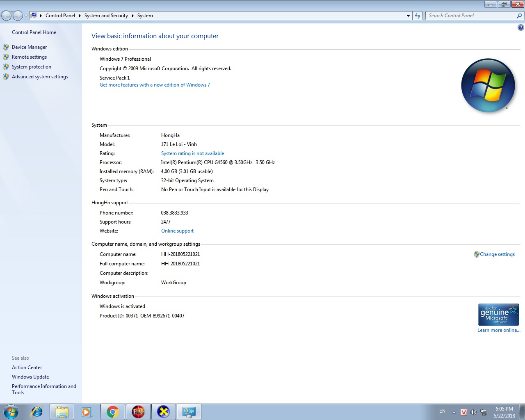
Task: Click the refresh button beside address bar
Action: (418, 16)
